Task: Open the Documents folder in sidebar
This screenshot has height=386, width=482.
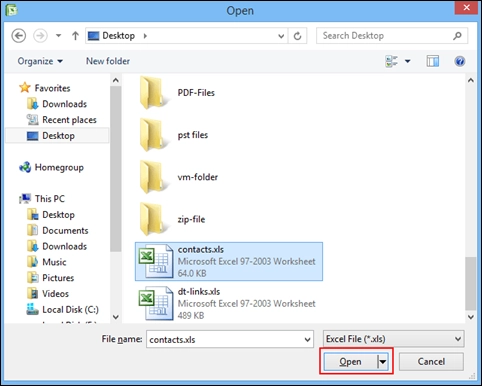Action: point(58,230)
